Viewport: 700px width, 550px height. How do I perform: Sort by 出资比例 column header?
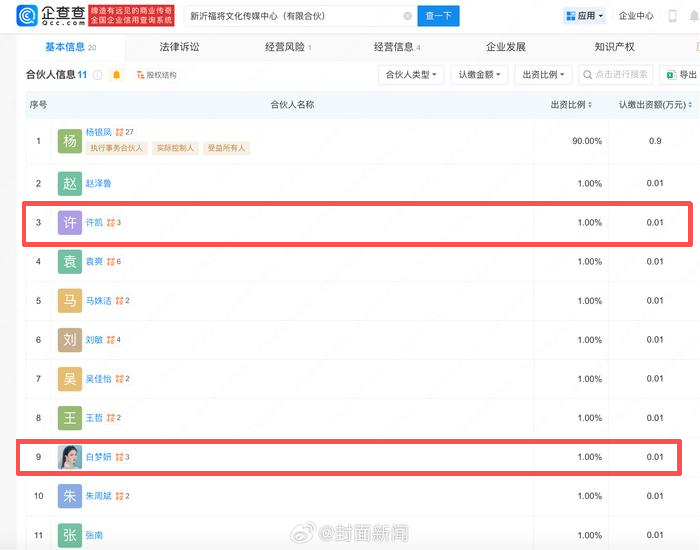click(571, 105)
